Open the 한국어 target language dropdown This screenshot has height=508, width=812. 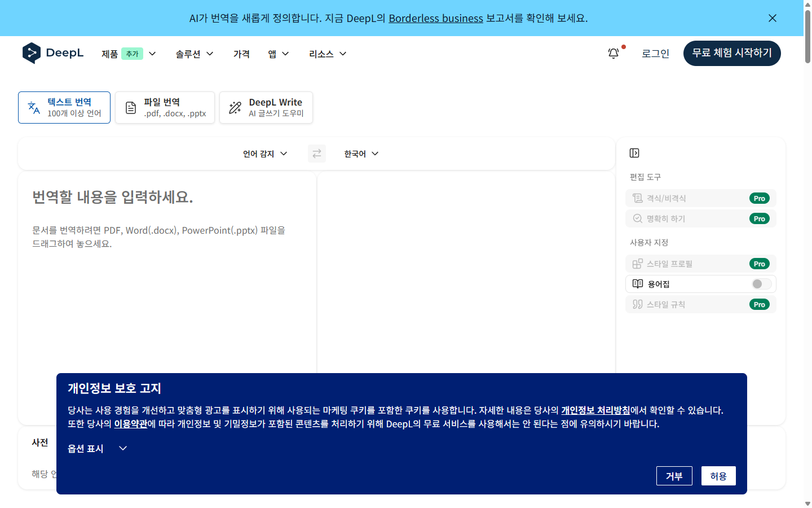click(360, 153)
